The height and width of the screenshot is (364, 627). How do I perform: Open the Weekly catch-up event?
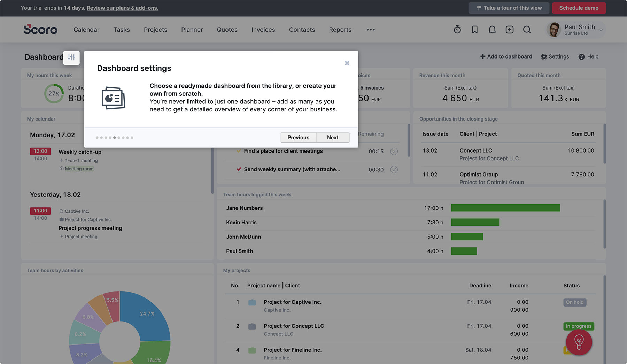click(80, 152)
